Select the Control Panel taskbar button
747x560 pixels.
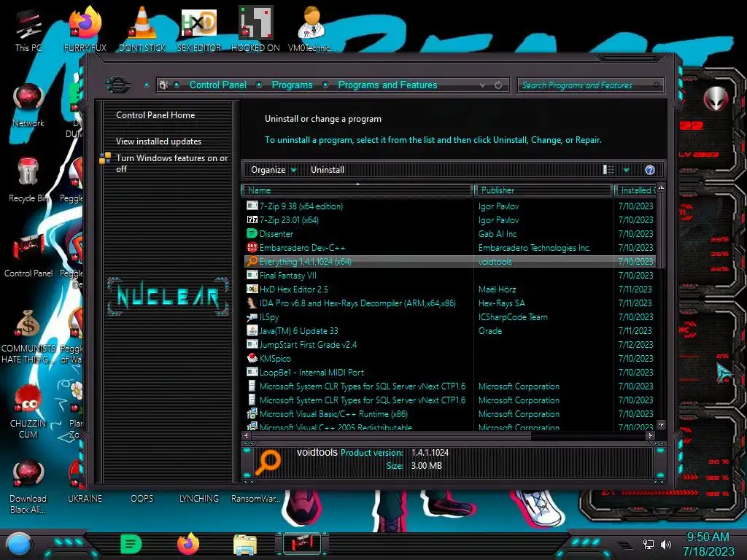[x=302, y=544]
